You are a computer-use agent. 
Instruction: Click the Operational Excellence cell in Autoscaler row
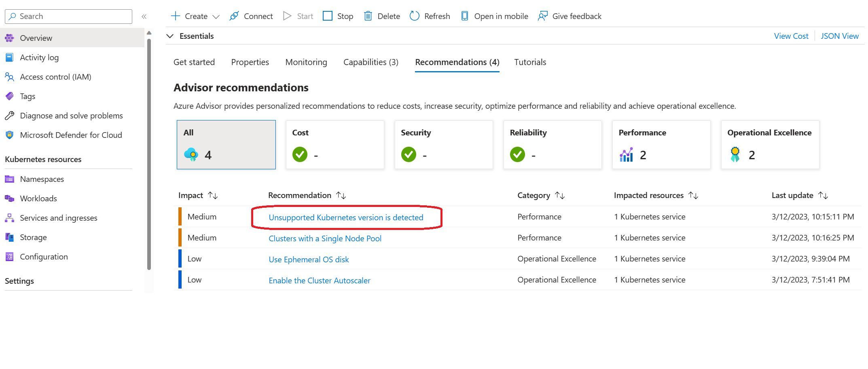point(557,280)
